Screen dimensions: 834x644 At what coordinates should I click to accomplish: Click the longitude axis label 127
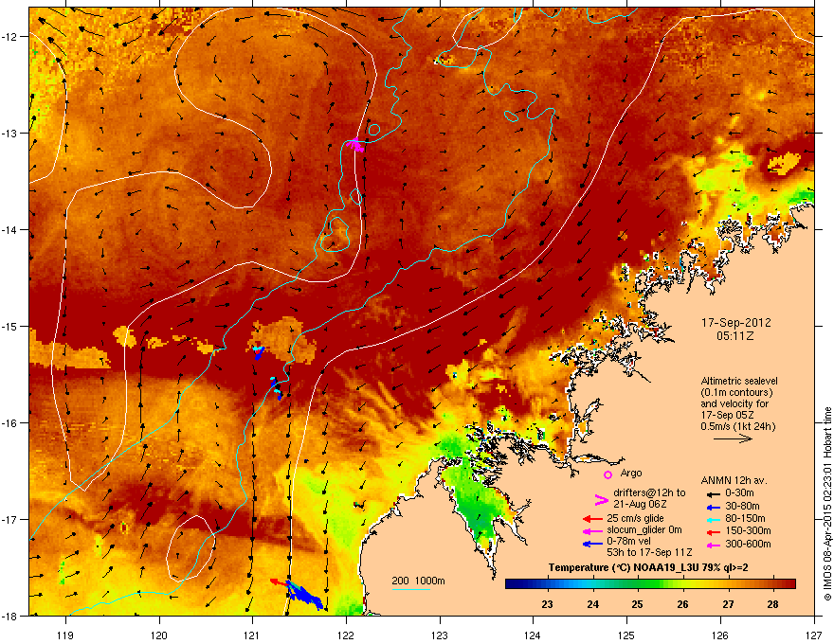click(814, 635)
